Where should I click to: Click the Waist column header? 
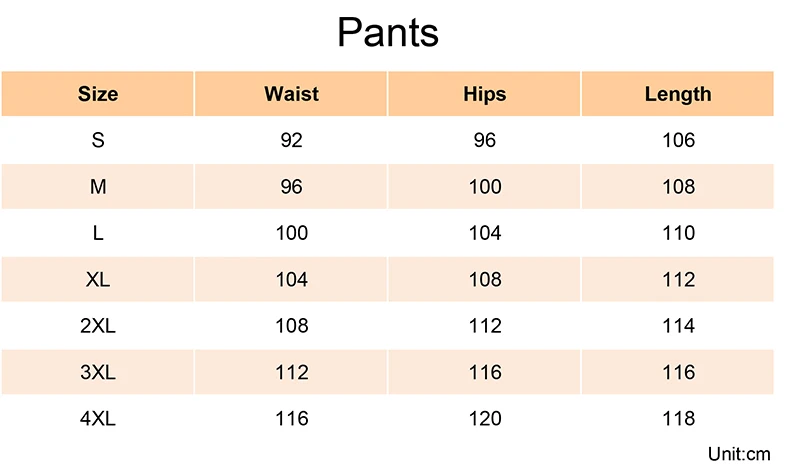[x=291, y=94]
